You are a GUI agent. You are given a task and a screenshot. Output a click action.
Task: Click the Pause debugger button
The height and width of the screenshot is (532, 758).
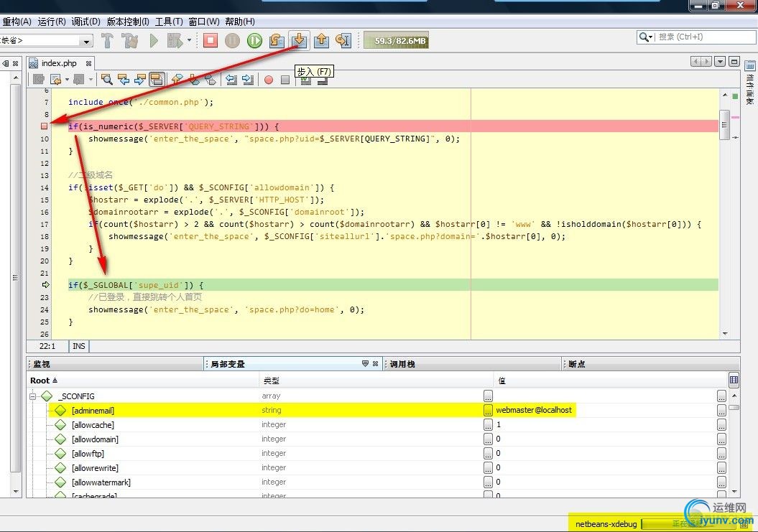click(x=233, y=41)
